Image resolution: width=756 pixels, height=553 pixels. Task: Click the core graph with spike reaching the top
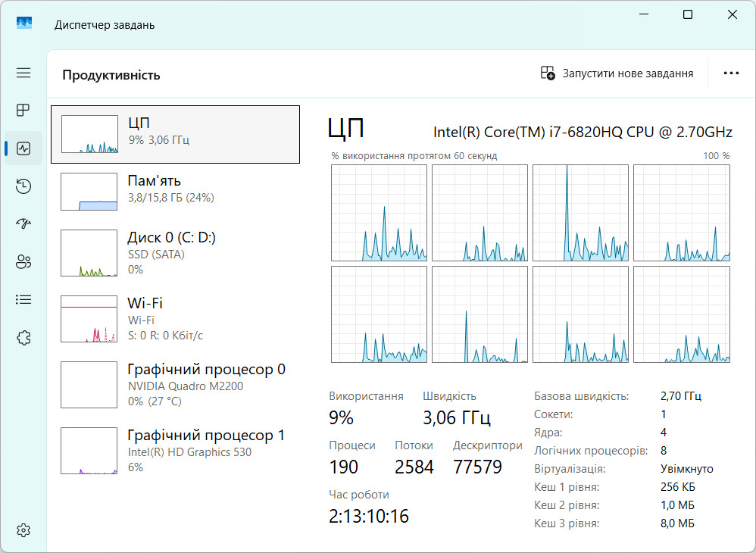580,213
